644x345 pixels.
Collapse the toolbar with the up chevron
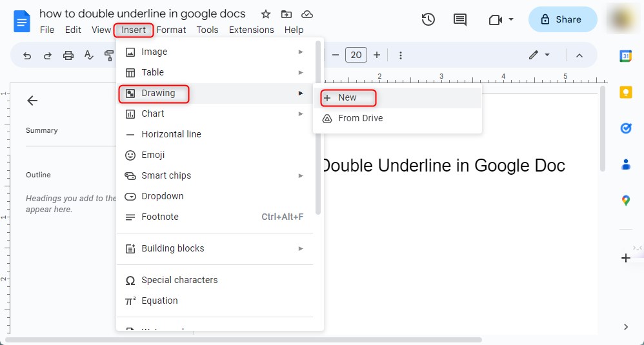click(x=579, y=55)
